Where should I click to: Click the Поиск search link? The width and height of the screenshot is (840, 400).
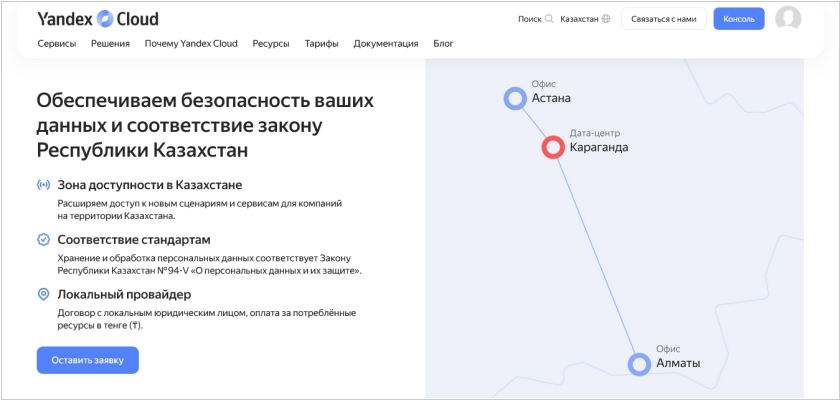coord(530,19)
